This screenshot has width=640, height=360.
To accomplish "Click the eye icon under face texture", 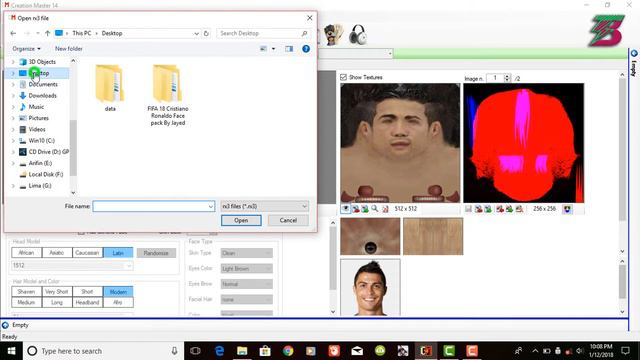I will [x=345, y=209].
